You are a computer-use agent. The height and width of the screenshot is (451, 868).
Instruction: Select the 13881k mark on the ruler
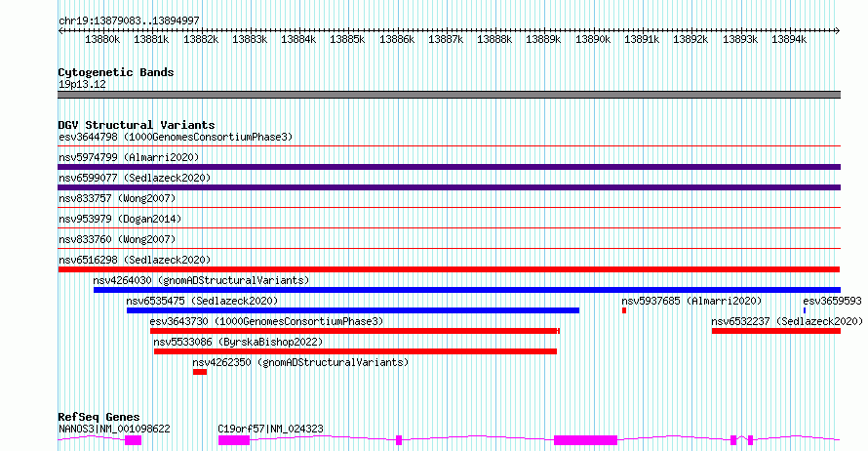pyautogui.click(x=151, y=39)
